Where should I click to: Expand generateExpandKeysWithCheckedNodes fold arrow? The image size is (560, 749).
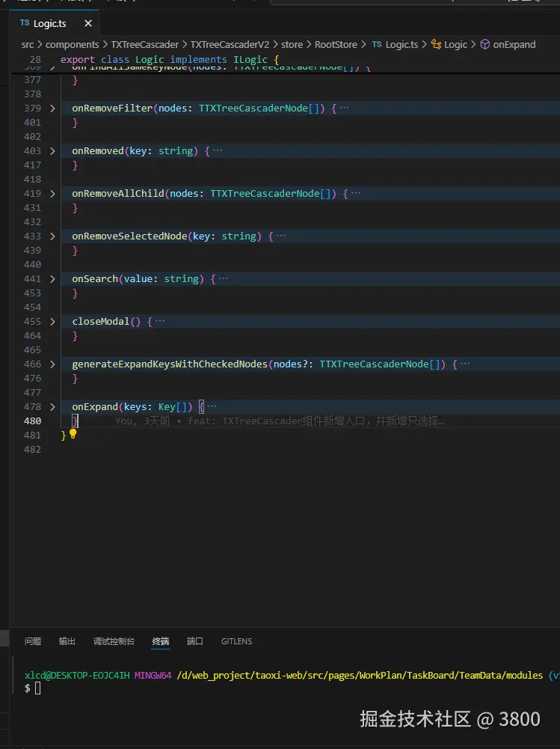coord(52,364)
